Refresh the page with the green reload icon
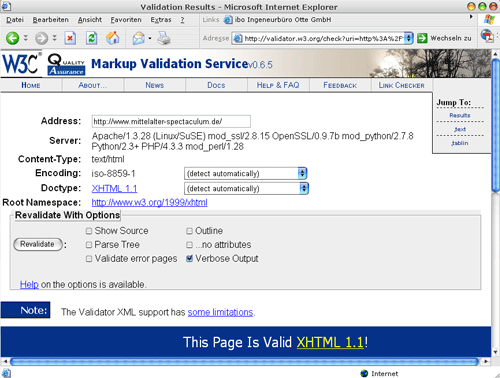Screen dimensions: 500x378 pos(91,38)
